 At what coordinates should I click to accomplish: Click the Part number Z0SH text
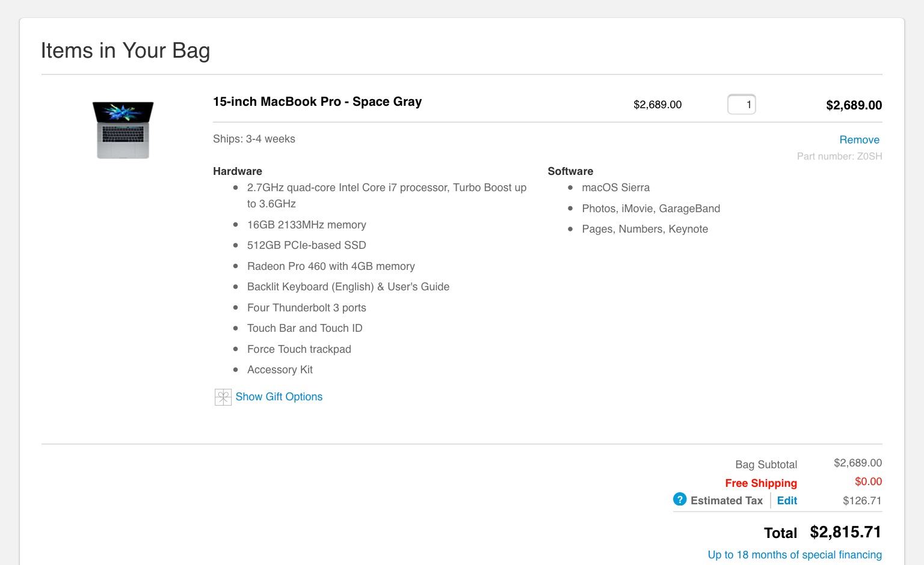(x=839, y=156)
